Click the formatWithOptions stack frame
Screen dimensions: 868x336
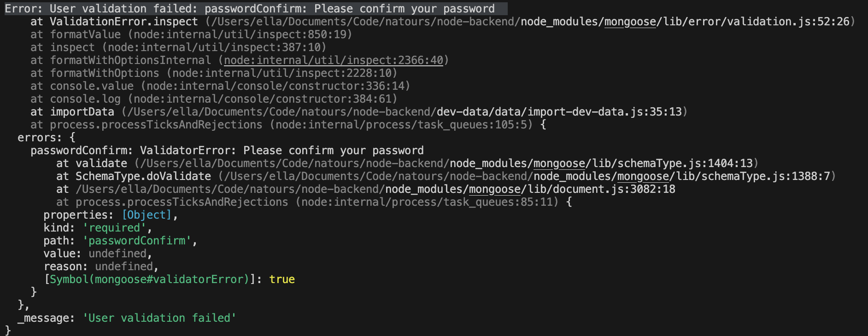tap(104, 73)
